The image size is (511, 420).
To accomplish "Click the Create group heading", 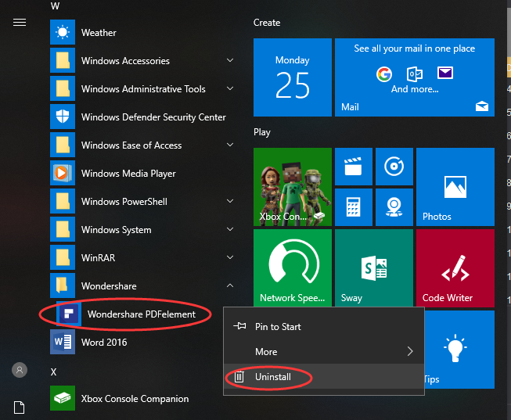I will point(267,23).
